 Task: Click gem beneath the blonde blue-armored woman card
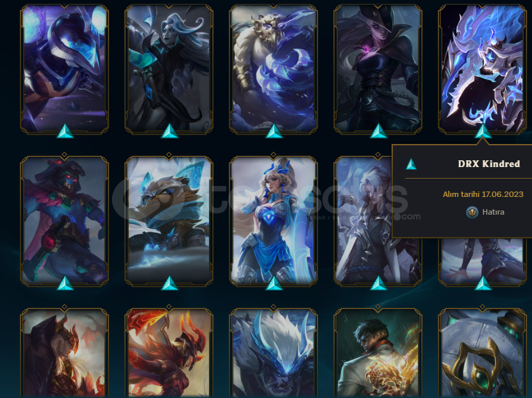[273, 284]
